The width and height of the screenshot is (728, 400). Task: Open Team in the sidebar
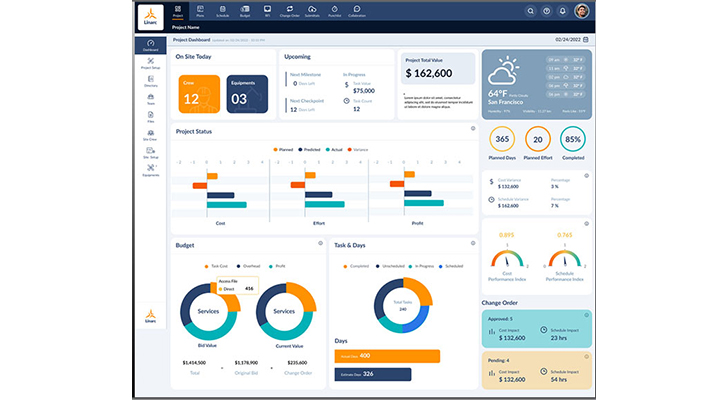click(x=150, y=99)
